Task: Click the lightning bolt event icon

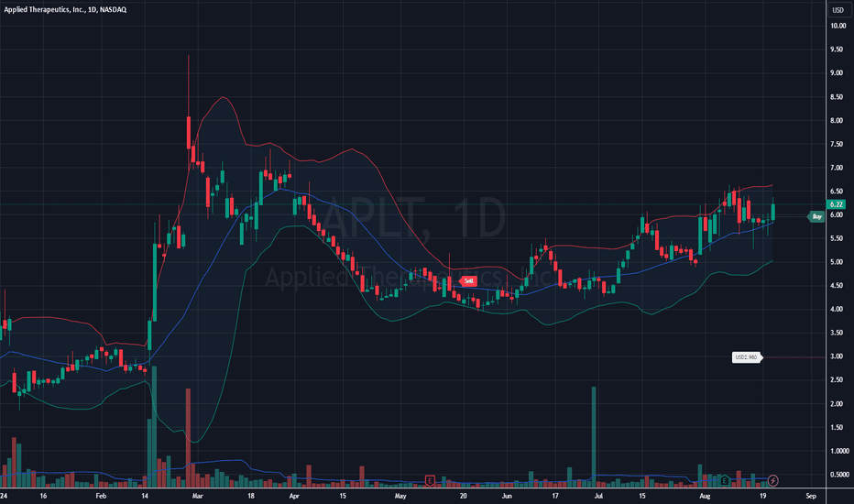Action: point(772,480)
